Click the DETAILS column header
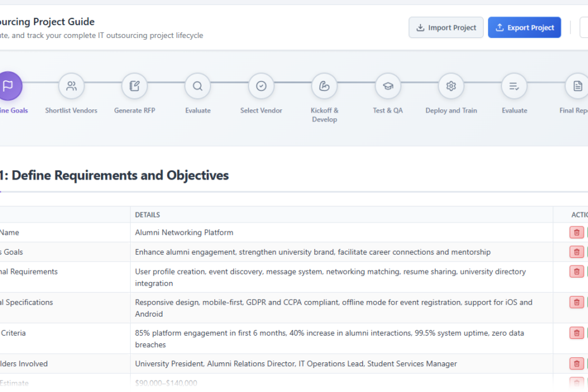 [145, 214]
